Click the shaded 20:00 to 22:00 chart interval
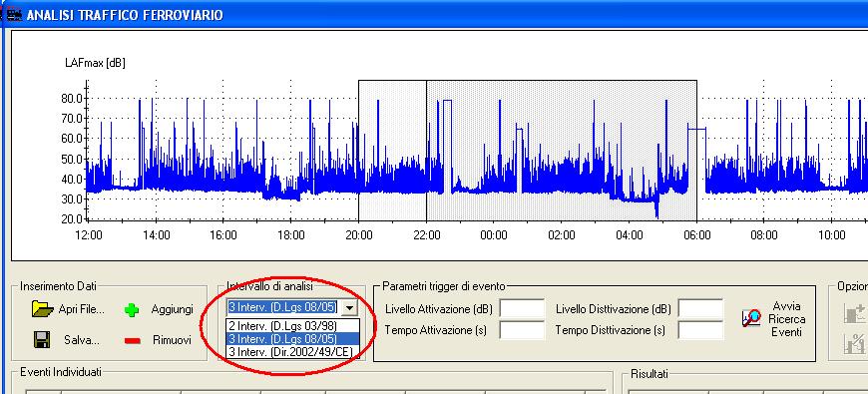Screen dimensions: 868x394 tap(392, 150)
